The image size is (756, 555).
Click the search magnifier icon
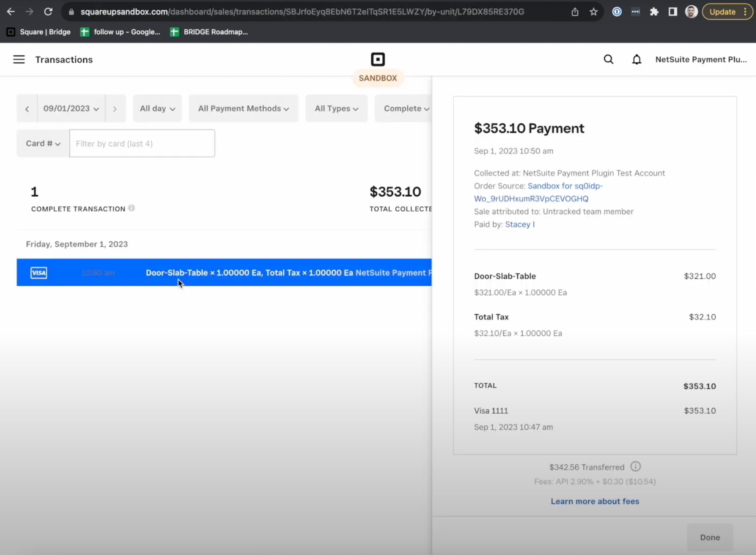click(x=609, y=60)
